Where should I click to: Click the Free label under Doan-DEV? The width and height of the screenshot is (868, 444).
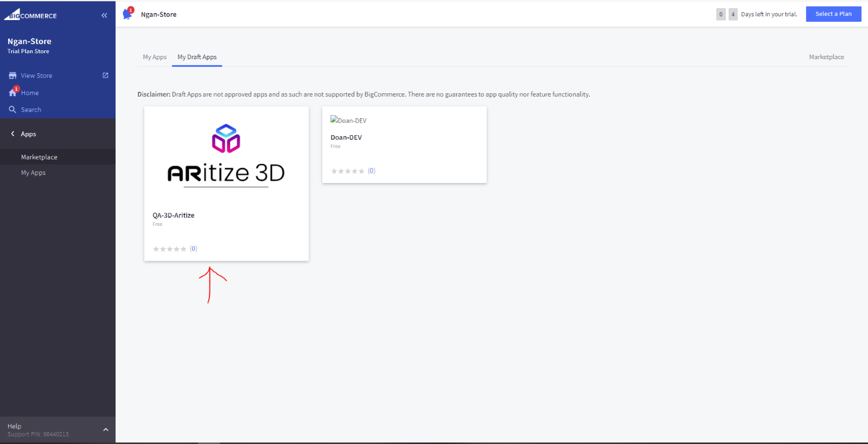point(335,147)
